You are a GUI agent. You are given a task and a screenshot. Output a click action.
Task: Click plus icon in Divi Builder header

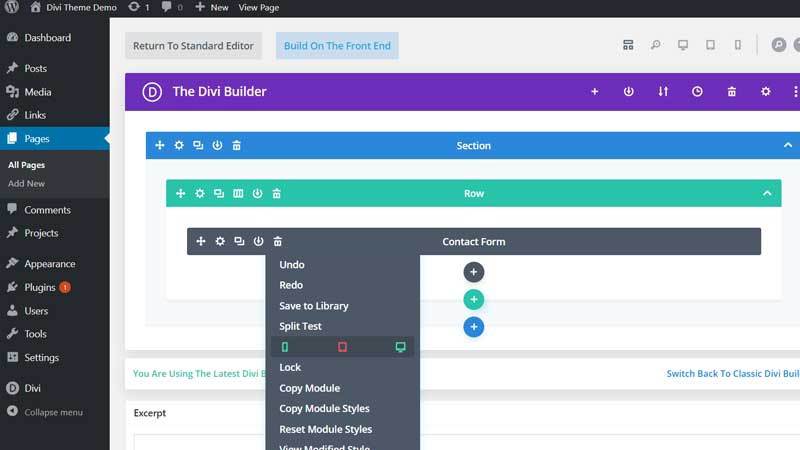pyautogui.click(x=594, y=91)
